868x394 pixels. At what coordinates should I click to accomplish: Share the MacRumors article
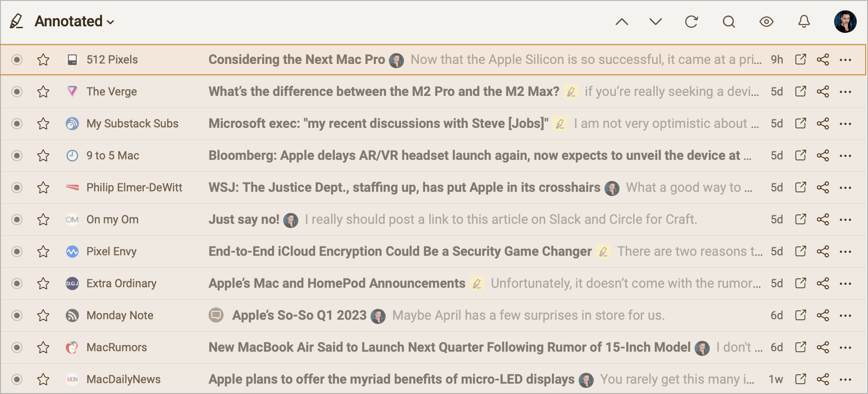[x=823, y=347]
